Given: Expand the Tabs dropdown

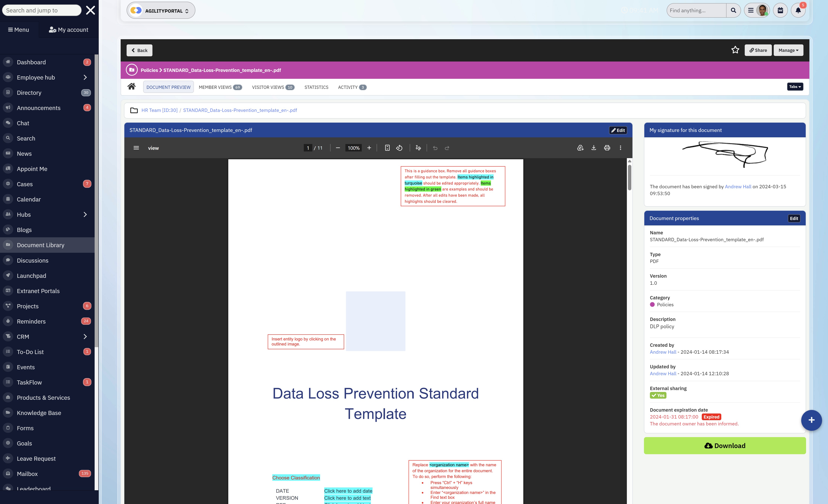Looking at the screenshot, I should coord(795,87).
